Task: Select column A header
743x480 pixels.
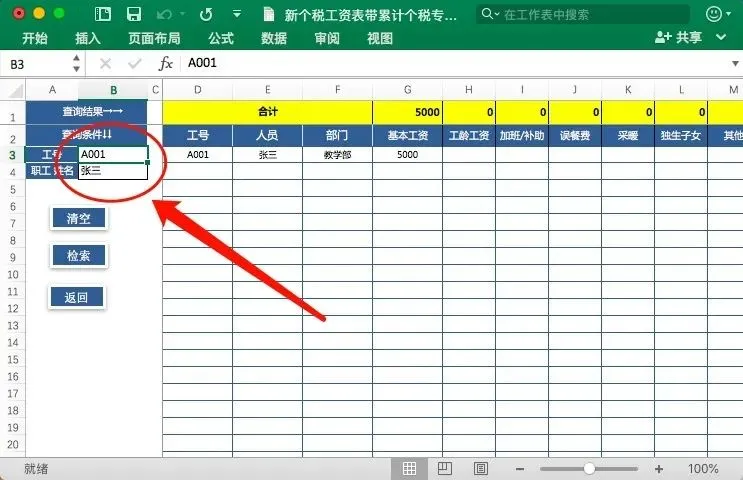Action: tap(52, 90)
